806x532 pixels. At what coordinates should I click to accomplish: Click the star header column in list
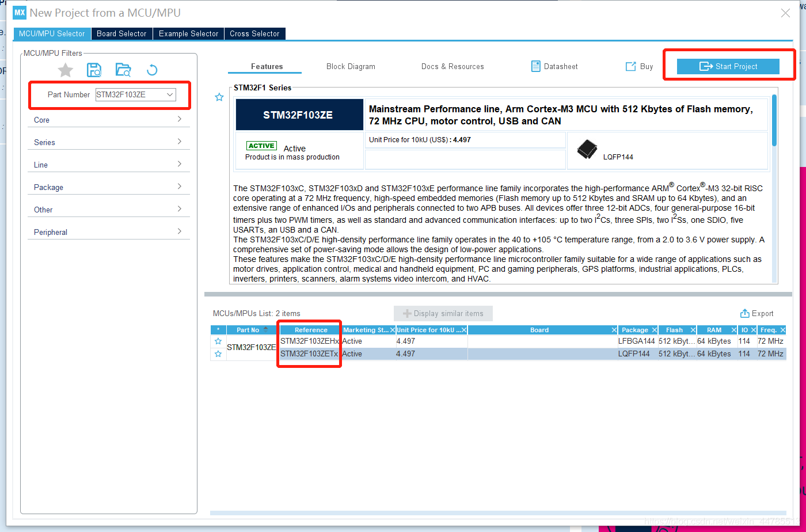pyautogui.click(x=218, y=330)
